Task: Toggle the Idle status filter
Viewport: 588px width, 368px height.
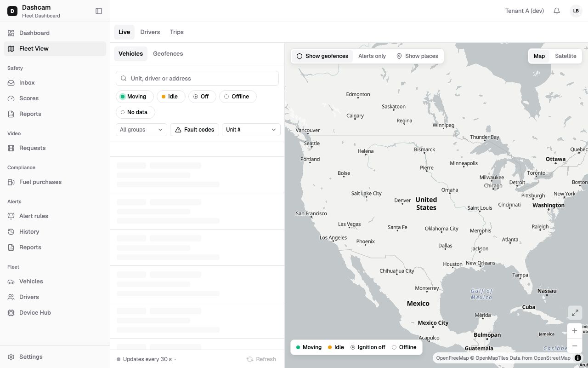Action: point(171,97)
